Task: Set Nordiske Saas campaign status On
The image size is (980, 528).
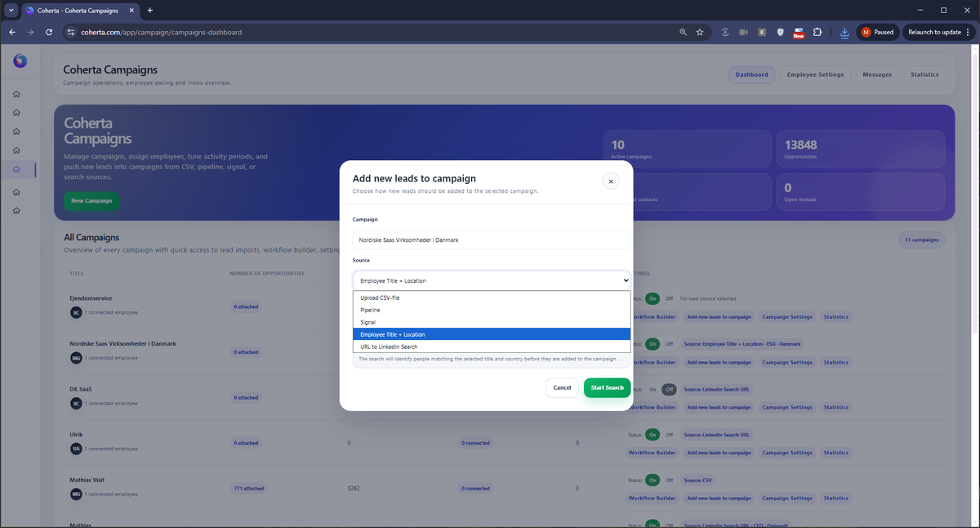Action: (653, 344)
